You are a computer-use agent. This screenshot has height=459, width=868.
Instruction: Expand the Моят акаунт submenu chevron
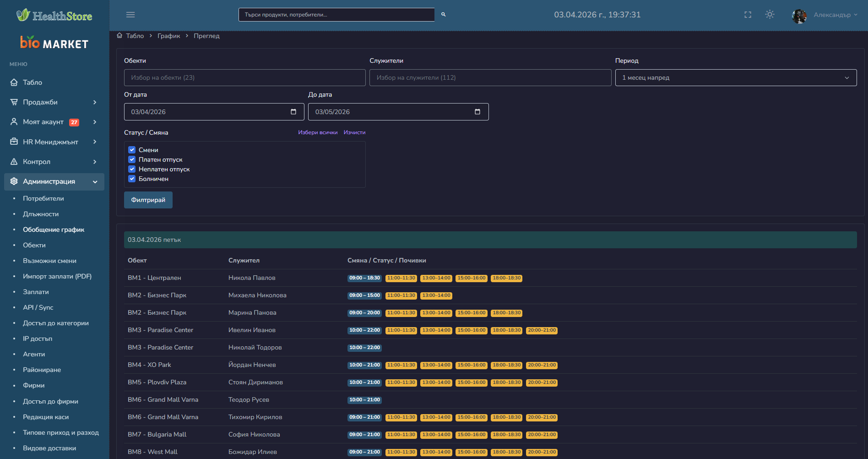95,122
